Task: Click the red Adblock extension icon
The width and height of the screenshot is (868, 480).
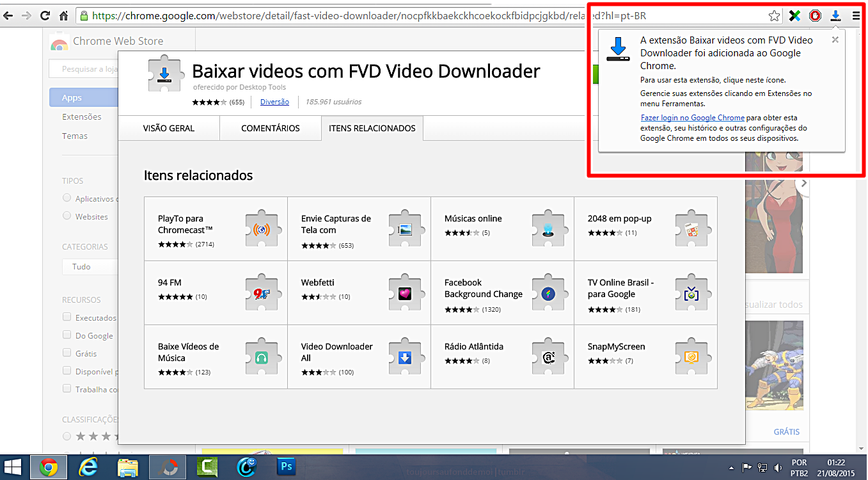Action: [815, 16]
